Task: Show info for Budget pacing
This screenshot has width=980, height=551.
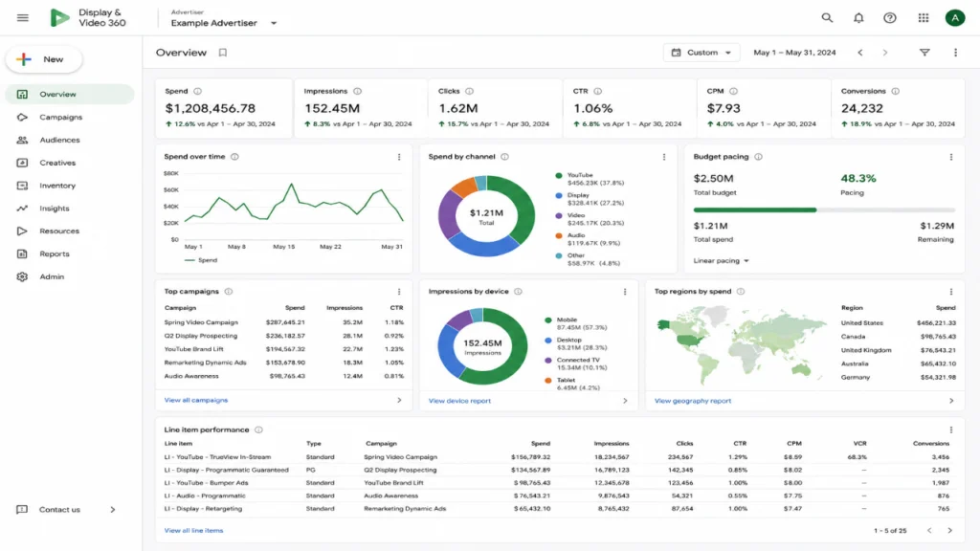Action: coord(758,157)
